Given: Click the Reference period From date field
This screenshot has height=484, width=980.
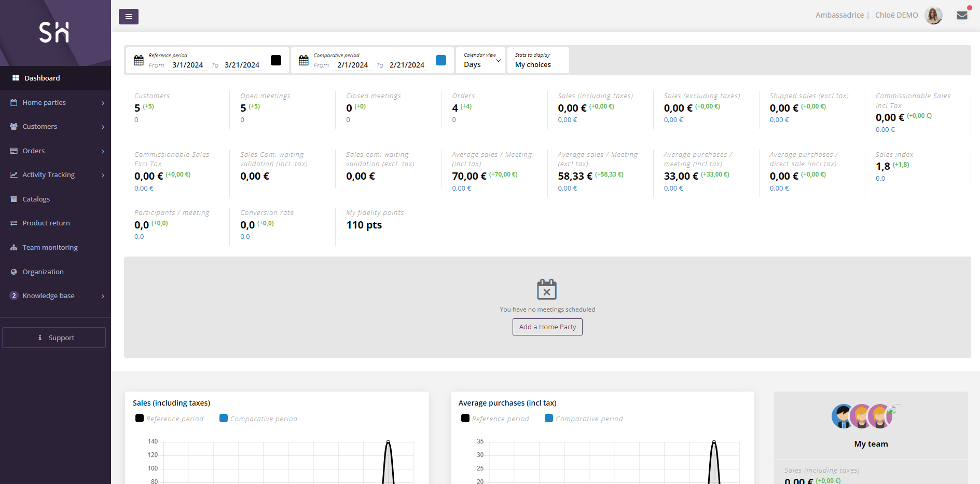Looking at the screenshot, I should (187, 64).
